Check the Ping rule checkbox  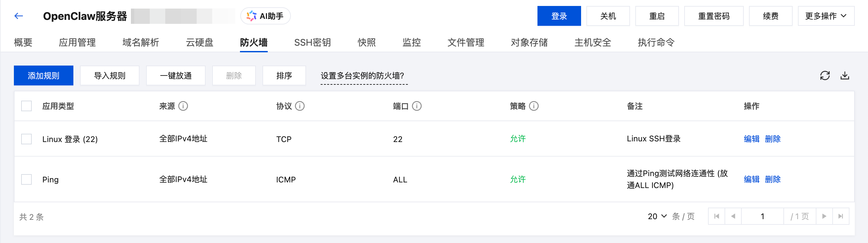[26, 179]
